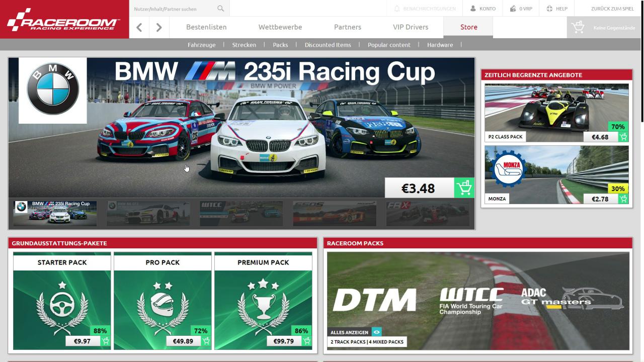The width and height of the screenshot is (644, 362).
Task: Click Alles Anzeigen in RaceRoom Packs
Action: coord(350,332)
